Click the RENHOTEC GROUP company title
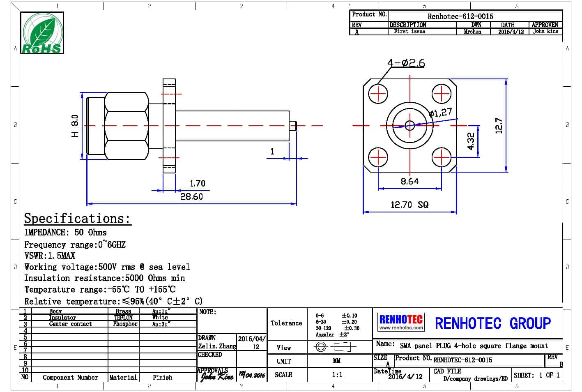The width and height of the screenshot is (582, 392). 492,323
